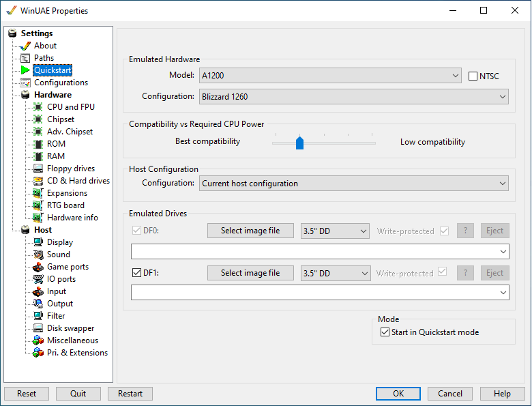Click the Quit button
The image size is (532, 406).
[78, 394]
